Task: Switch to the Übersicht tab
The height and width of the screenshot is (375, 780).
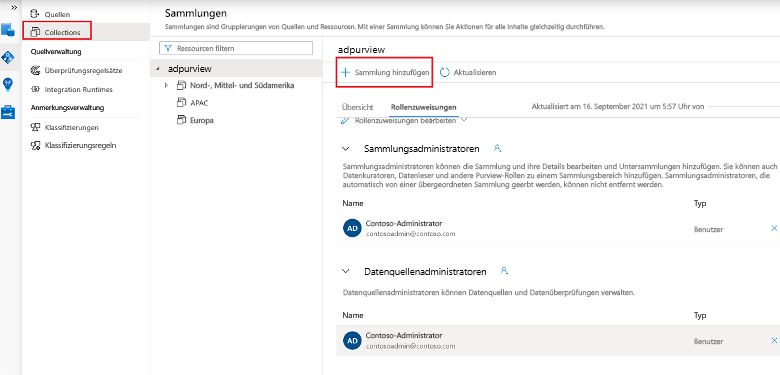Action: [358, 107]
